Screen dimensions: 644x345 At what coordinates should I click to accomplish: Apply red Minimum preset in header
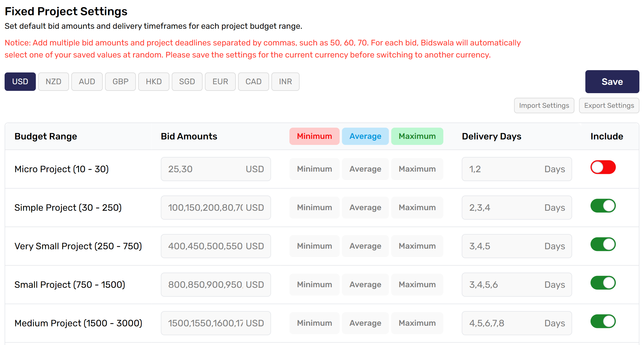(x=315, y=136)
